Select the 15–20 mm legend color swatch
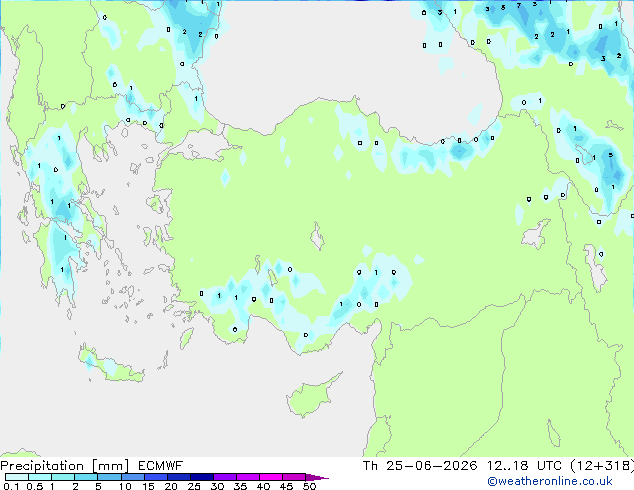 pyautogui.click(x=155, y=477)
